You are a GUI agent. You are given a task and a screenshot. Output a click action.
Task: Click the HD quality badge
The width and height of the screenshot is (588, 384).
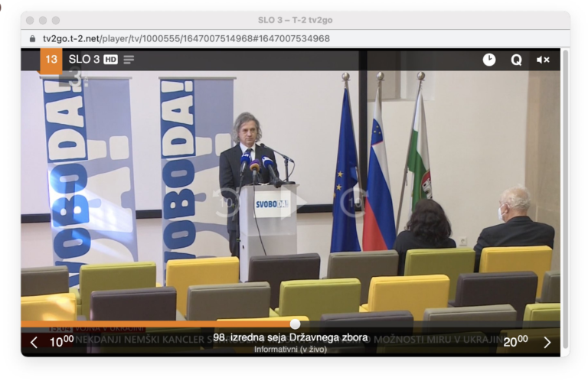tap(110, 60)
